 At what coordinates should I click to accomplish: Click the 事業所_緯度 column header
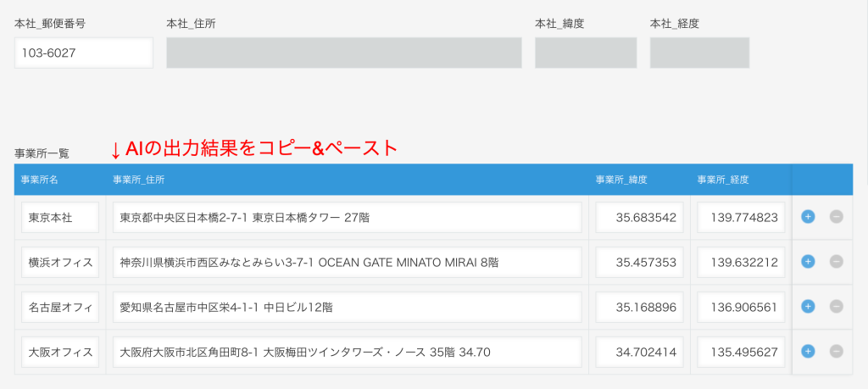621,180
